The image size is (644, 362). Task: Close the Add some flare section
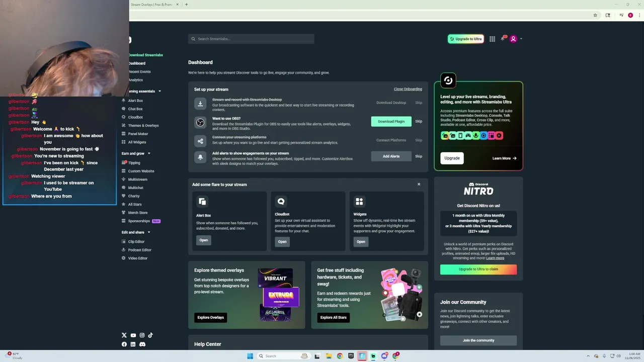pos(419,184)
